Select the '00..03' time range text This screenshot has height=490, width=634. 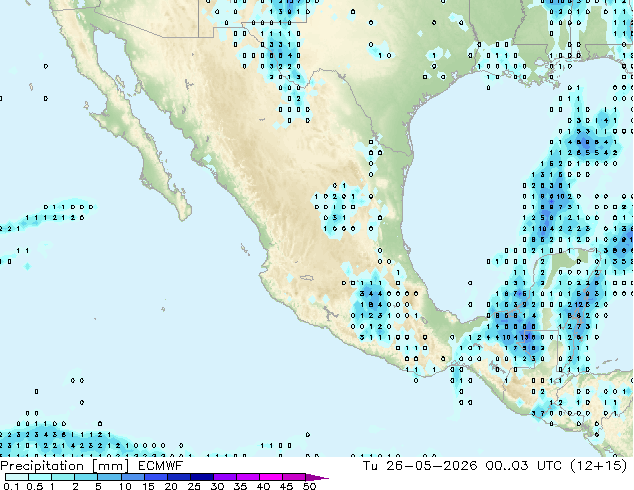[x=507, y=466]
